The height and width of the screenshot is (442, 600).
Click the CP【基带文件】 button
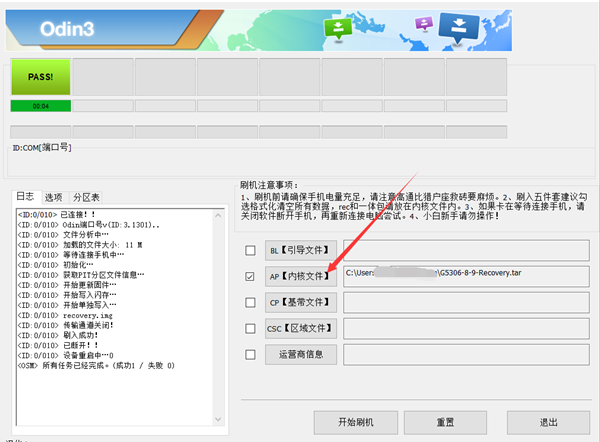pyautogui.click(x=301, y=302)
